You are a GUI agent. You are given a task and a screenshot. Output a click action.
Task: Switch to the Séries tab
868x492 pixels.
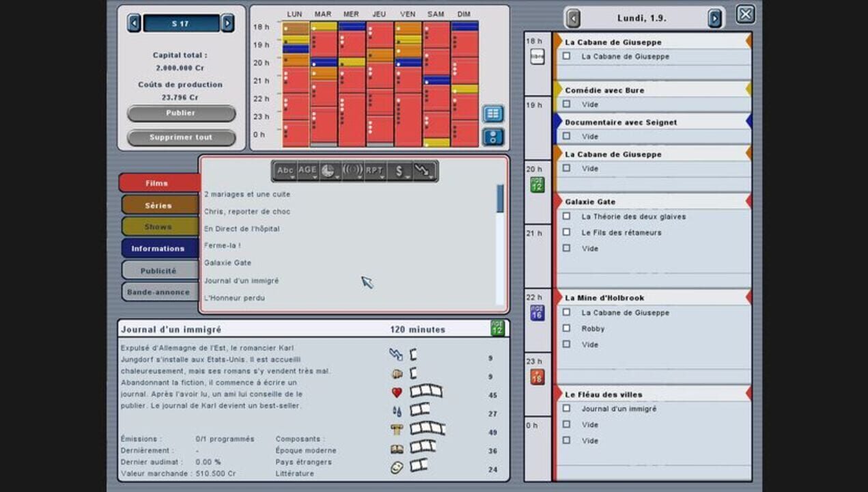(x=158, y=204)
